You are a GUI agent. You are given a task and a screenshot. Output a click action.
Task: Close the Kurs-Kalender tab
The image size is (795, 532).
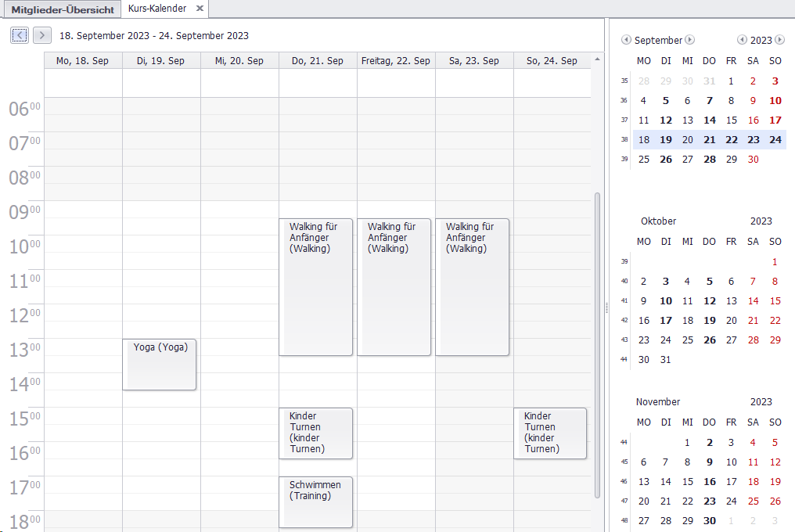(200, 9)
